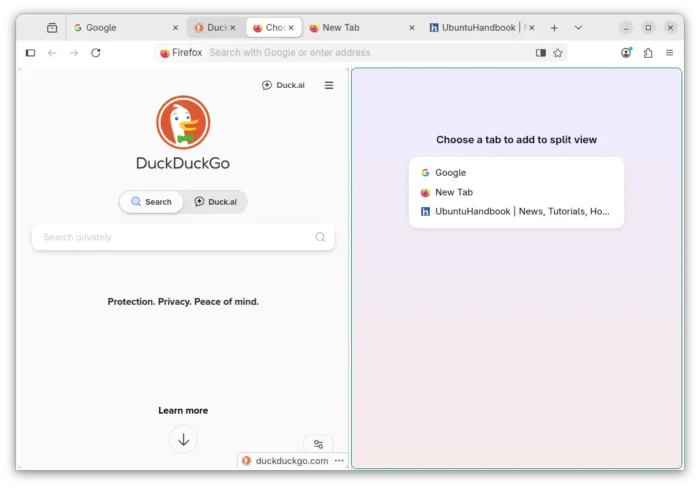Open the Firefox application hamburger menu

[669, 53]
